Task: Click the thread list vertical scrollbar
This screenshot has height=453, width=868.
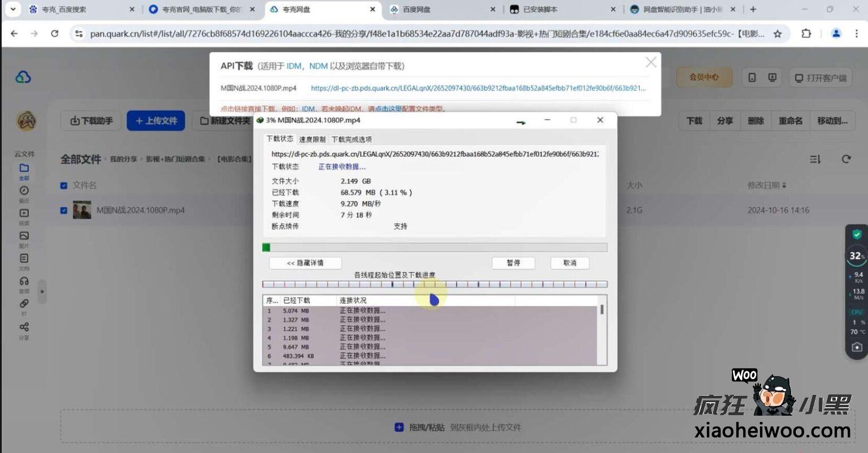Action: (602, 310)
